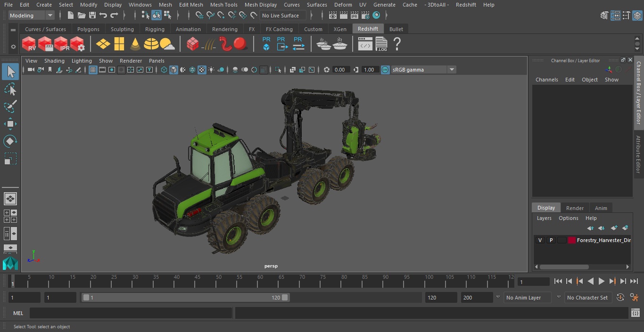Image resolution: width=644 pixels, height=332 pixels.
Task: Start Redshift IPR rendering from the shelf
Action: (61, 44)
